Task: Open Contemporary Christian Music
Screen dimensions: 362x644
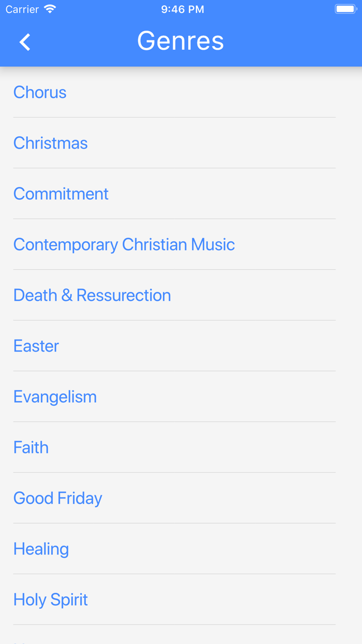Action: [x=124, y=245]
